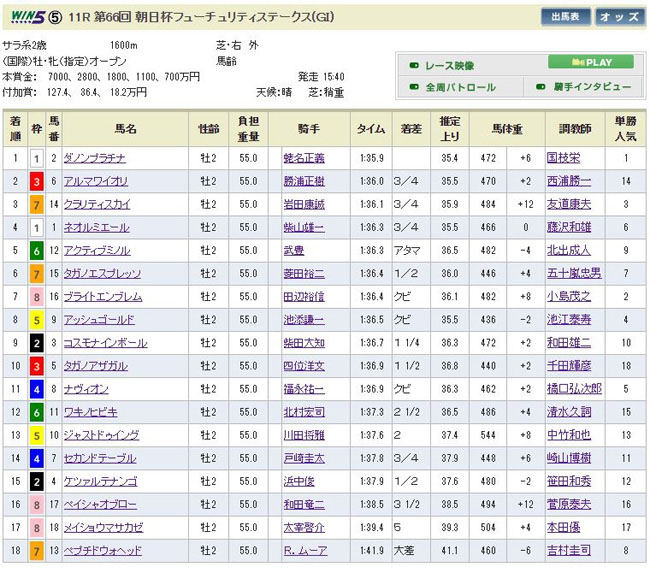Open the 全周パトロール video link

click(461, 88)
